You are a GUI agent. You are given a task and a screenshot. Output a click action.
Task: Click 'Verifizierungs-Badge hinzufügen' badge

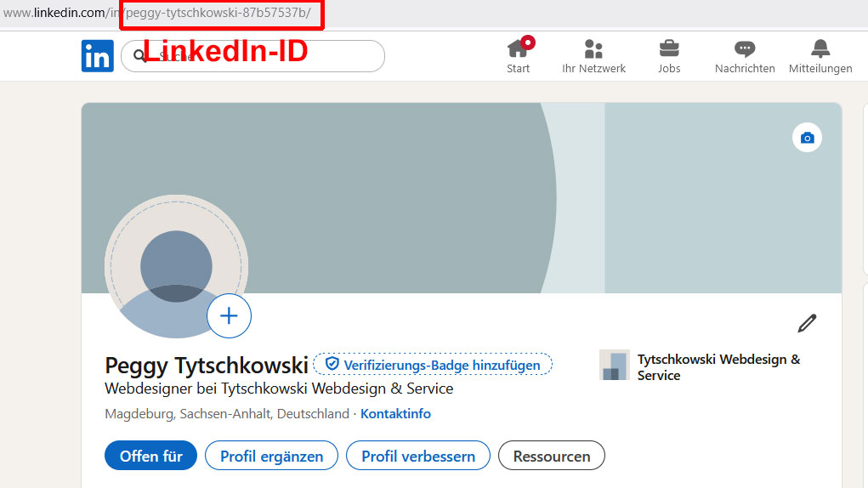pos(433,365)
